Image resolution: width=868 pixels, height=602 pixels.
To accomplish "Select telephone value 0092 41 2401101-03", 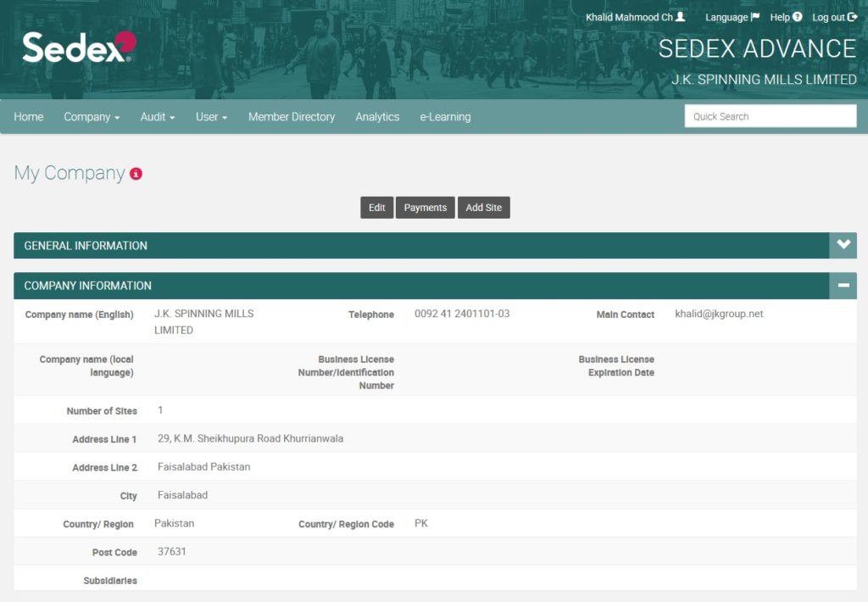I will tap(462, 314).
